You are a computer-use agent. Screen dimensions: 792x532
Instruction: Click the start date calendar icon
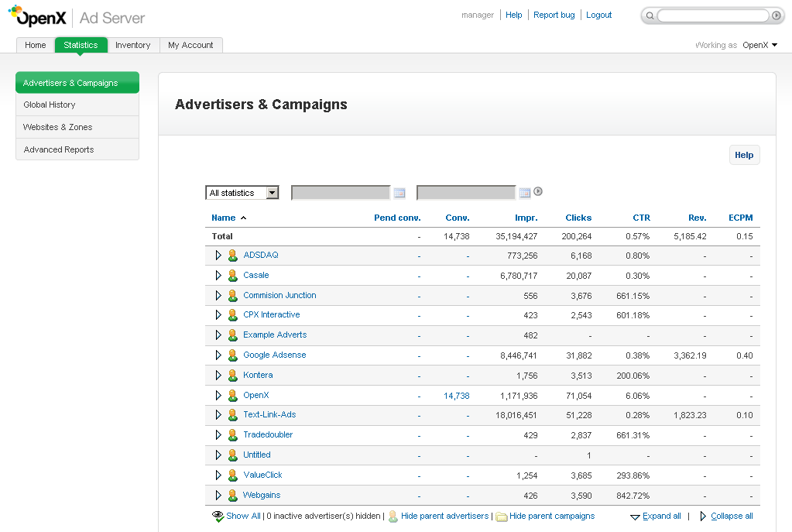tap(399, 193)
